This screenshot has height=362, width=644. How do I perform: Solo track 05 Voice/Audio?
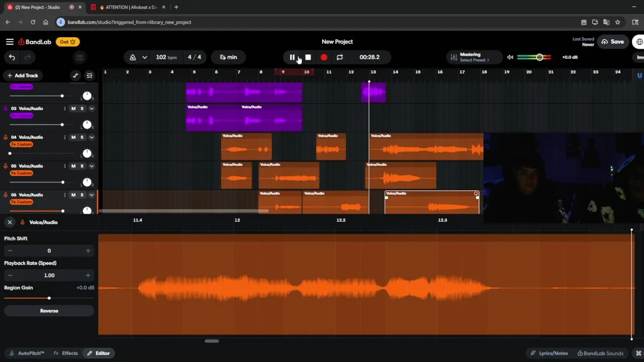(82, 166)
